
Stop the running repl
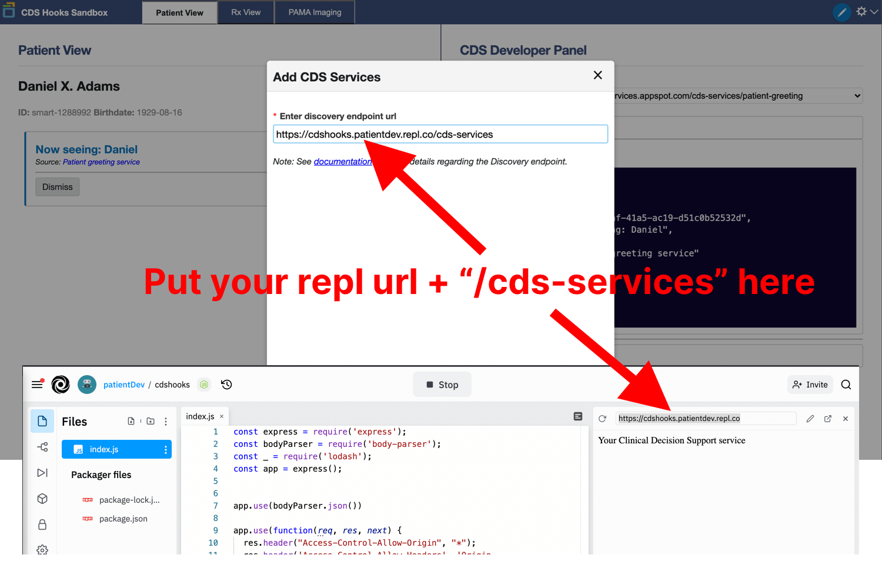(x=442, y=385)
